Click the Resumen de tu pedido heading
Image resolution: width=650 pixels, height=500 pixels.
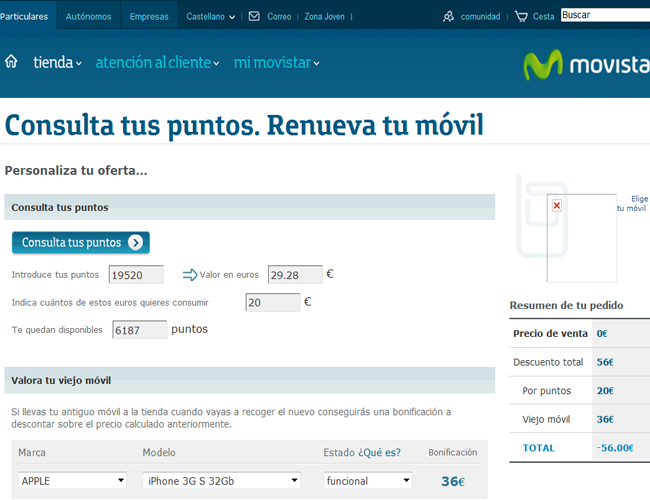tap(566, 305)
